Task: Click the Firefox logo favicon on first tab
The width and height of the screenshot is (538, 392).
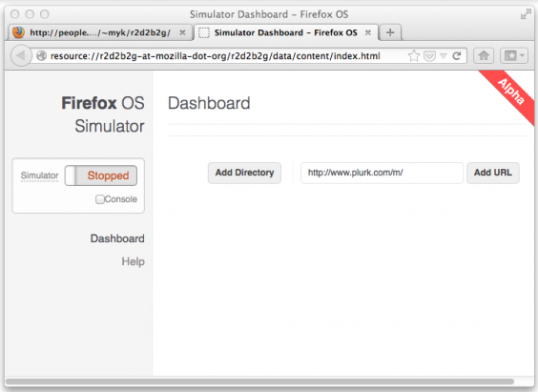Action: click(18, 32)
